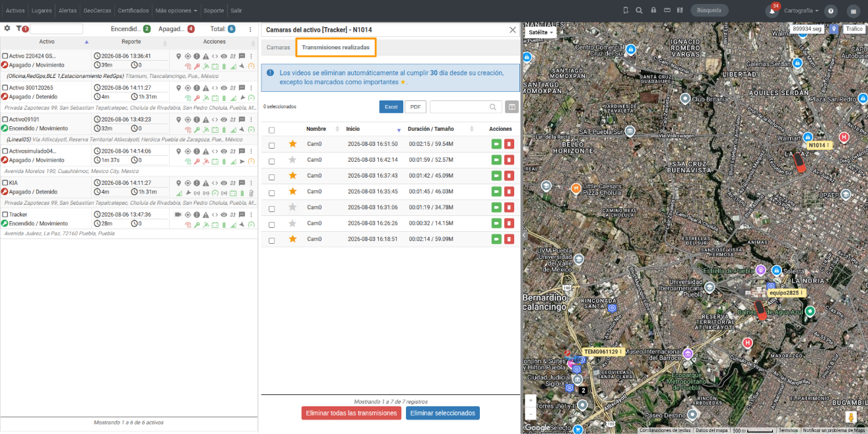Click warning triangle icon for KIA
Image resolution: width=868 pixels, height=434 pixels.
pos(206,183)
